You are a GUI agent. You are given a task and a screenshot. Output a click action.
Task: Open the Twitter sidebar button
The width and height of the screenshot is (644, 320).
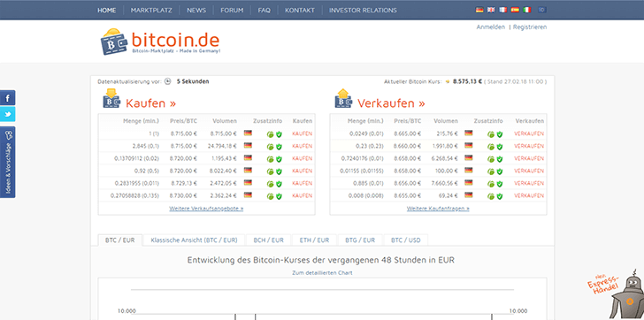click(x=7, y=114)
